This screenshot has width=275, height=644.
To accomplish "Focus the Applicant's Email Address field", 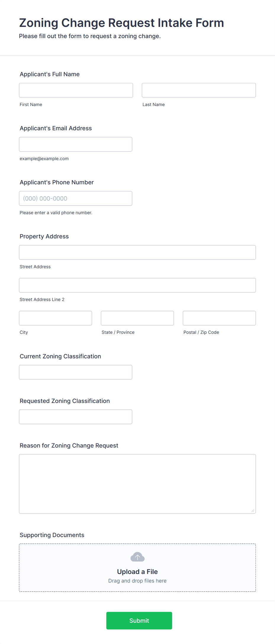I will point(76,144).
